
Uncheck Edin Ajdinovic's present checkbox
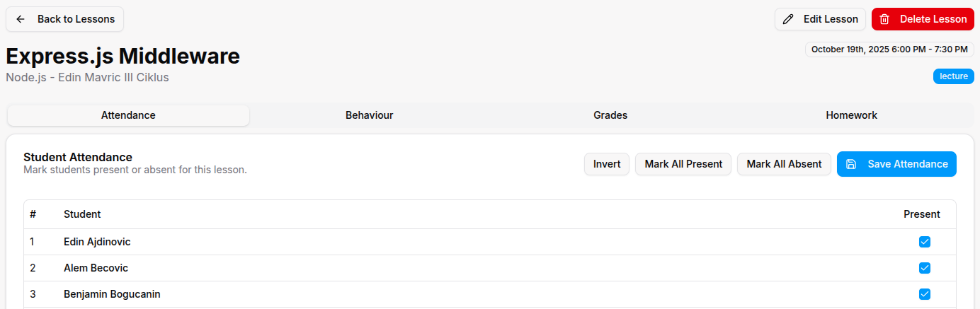[924, 242]
